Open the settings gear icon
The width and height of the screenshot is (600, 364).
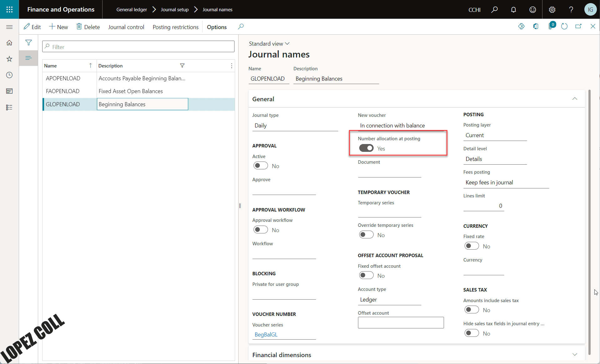pyautogui.click(x=552, y=10)
